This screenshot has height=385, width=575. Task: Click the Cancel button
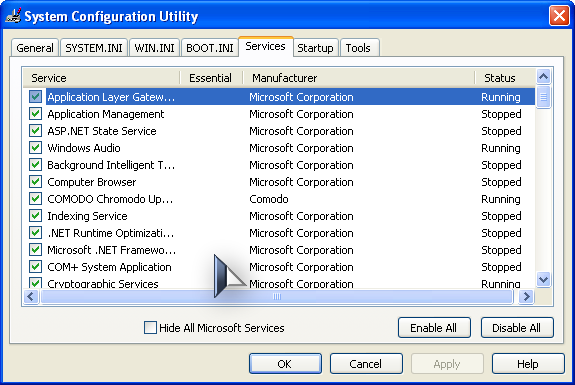pyautogui.click(x=366, y=364)
